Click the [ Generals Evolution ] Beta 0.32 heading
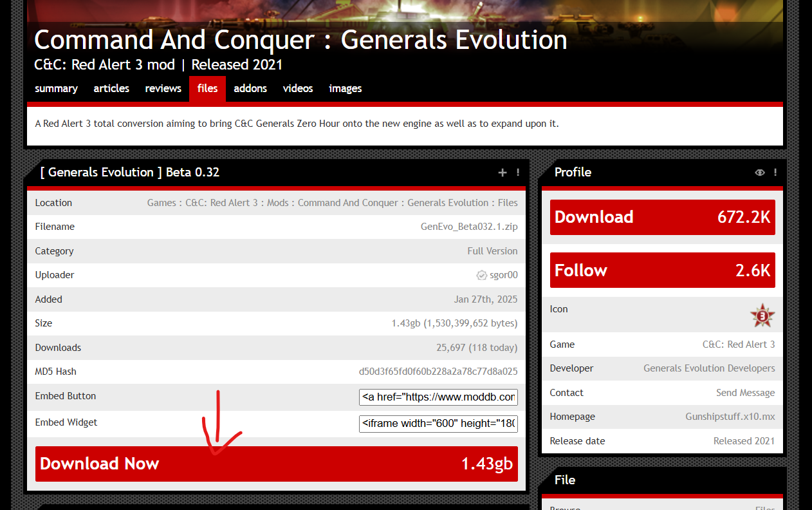 click(x=130, y=173)
